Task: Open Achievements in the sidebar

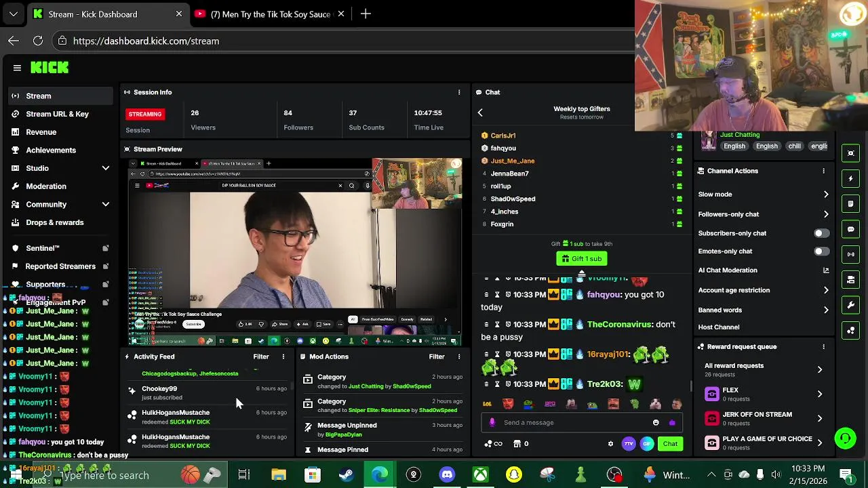Action: (51, 150)
